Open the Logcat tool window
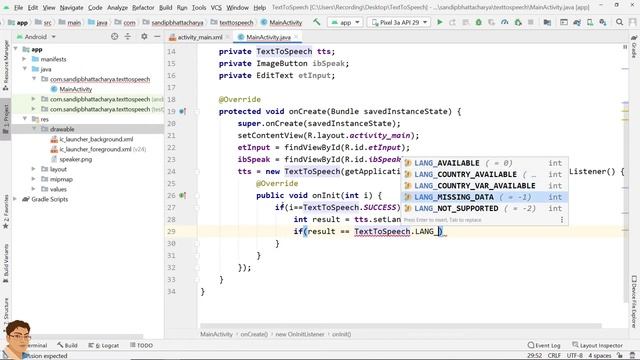The height and width of the screenshot is (360, 640). (x=104, y=345)
